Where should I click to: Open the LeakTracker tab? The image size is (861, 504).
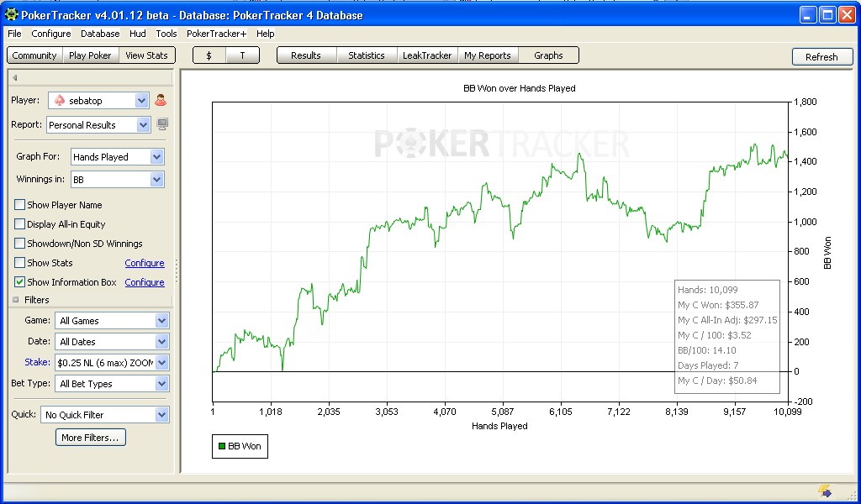click(x=427, y=55)
